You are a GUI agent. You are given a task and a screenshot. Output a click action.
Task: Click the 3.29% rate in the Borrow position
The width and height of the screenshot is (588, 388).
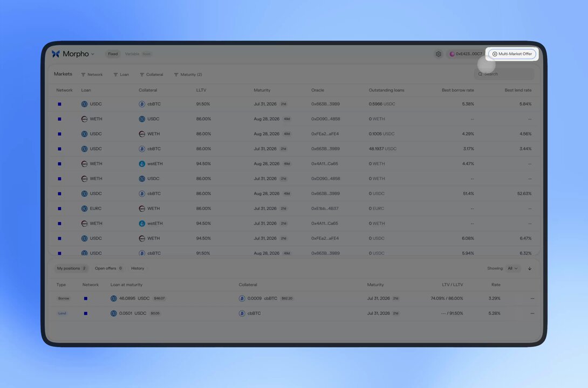(494, 299)
